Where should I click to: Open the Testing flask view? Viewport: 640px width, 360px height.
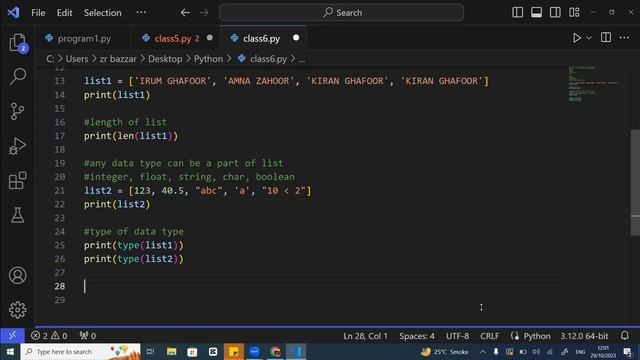click(18, 215)
